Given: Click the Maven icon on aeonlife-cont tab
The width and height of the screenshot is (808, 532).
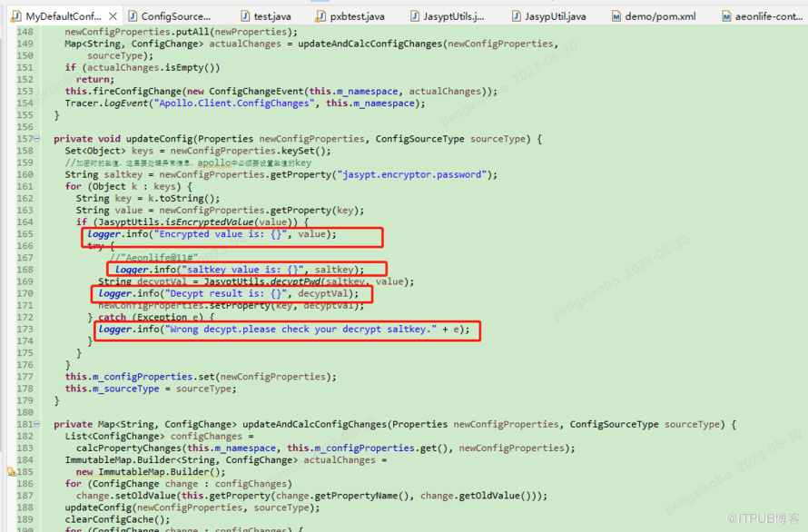Looking at the screenshot, I should coord(726,16).
